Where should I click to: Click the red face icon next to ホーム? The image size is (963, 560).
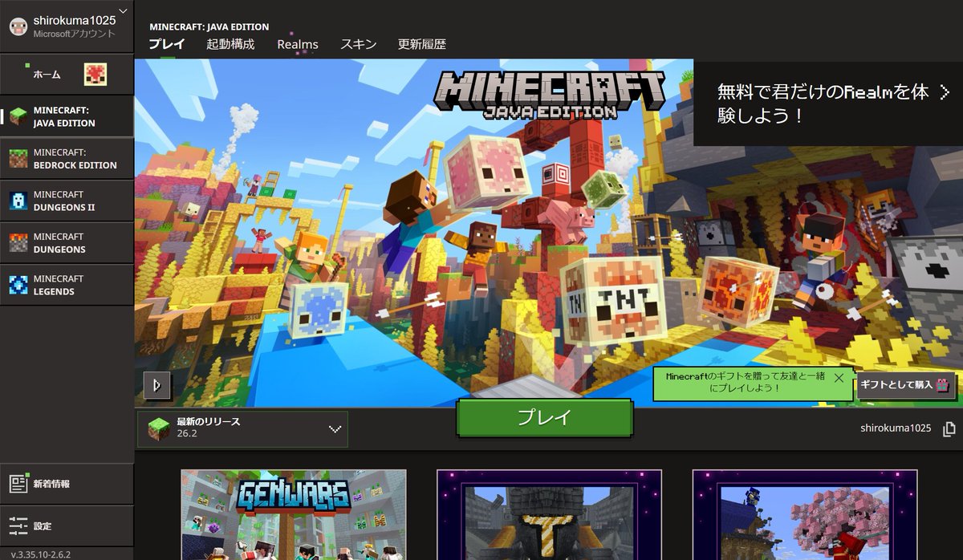click(96, 75)
